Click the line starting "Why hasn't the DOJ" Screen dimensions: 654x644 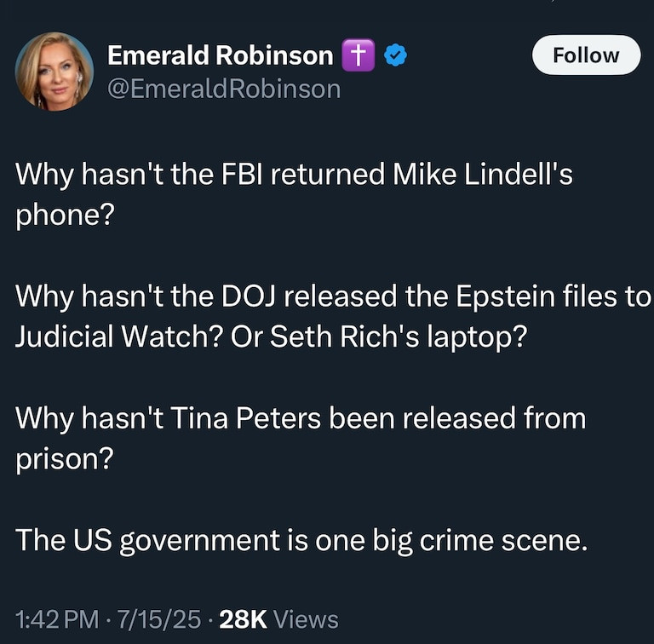333,297
